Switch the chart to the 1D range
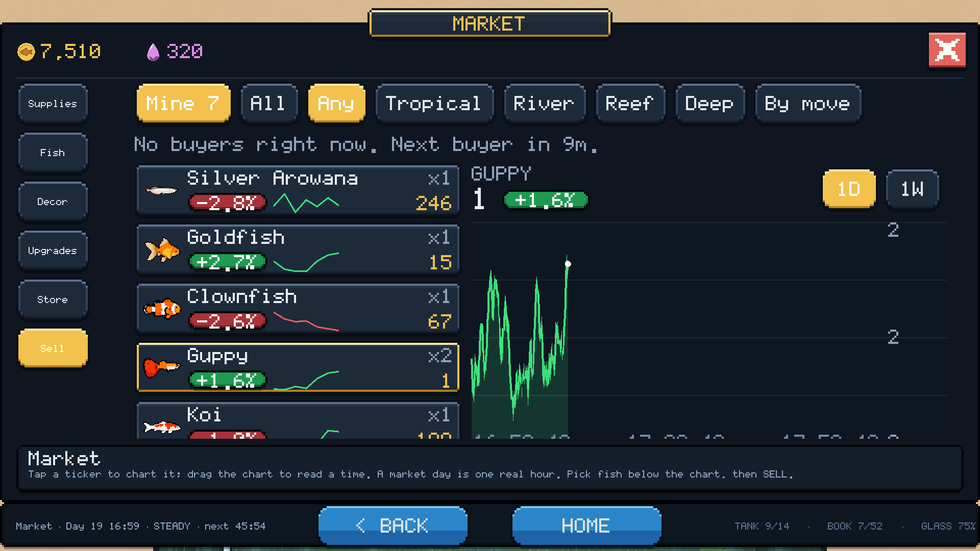This screenshot has height=551, width=980. pyautogui.click(x=849, y=189)
